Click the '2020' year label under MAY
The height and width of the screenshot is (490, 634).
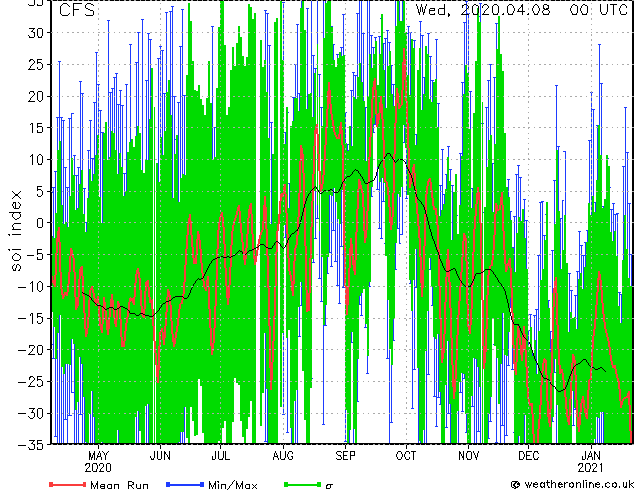point(98,468)
